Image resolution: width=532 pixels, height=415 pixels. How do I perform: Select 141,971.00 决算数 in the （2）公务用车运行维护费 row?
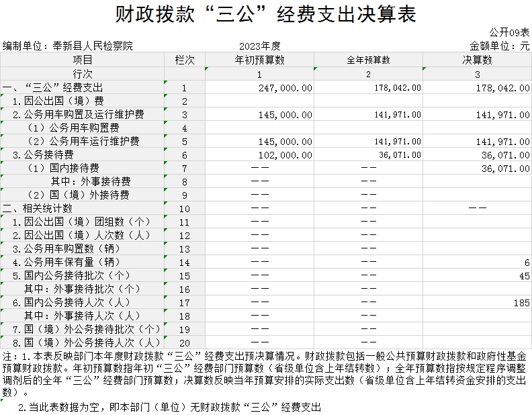click(x=503, y=142)
